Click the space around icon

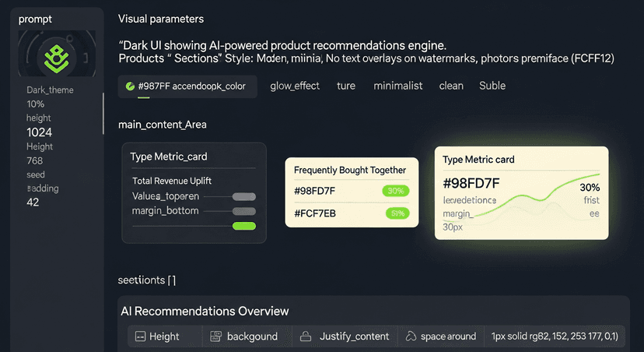coord(410,336)
